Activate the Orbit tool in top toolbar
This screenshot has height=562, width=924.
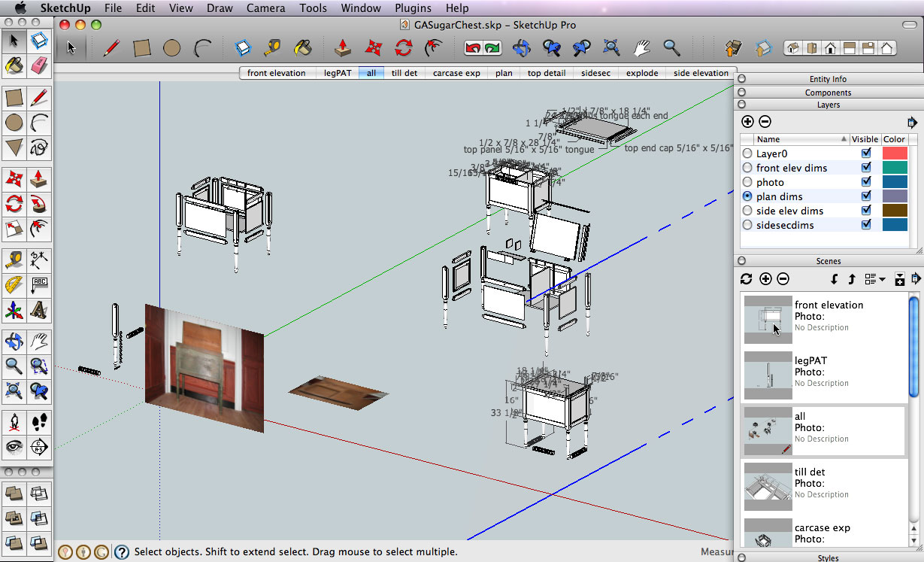[x=522, y=48]
